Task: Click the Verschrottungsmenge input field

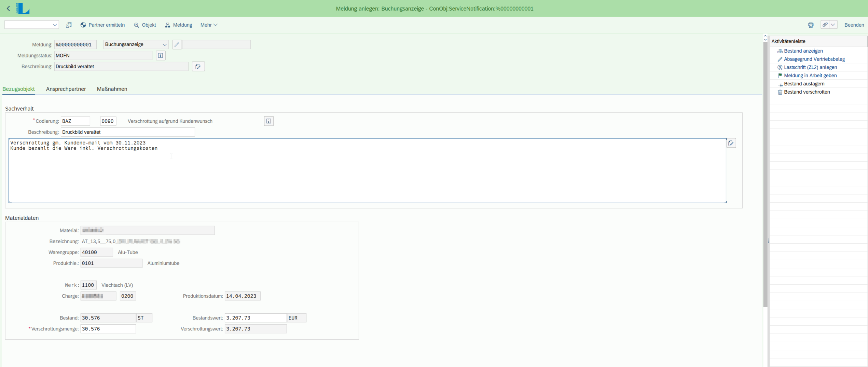Action: [x=108, y=329]
